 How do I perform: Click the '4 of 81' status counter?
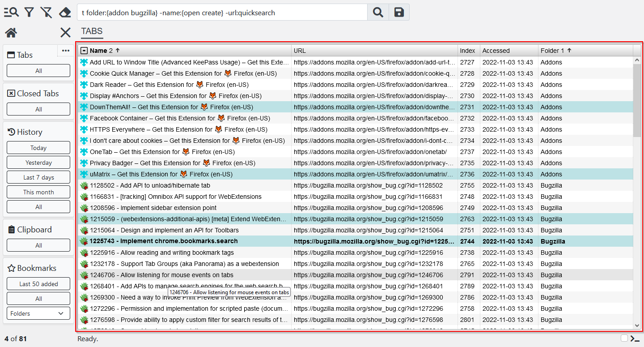click(x=16, y=338)
